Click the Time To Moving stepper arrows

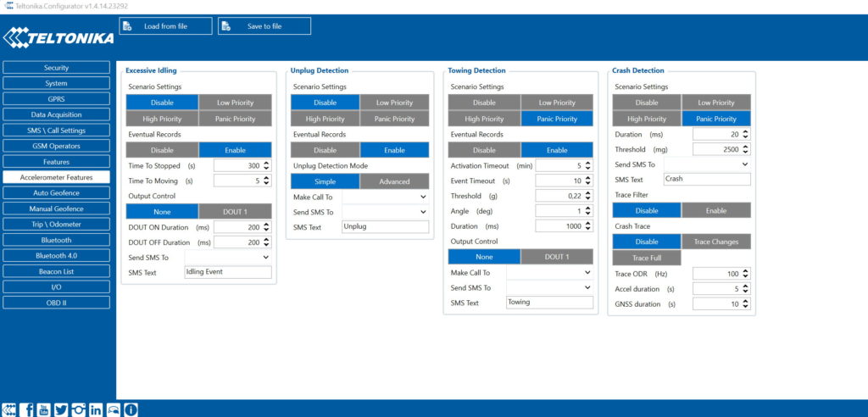click(267, 181)
